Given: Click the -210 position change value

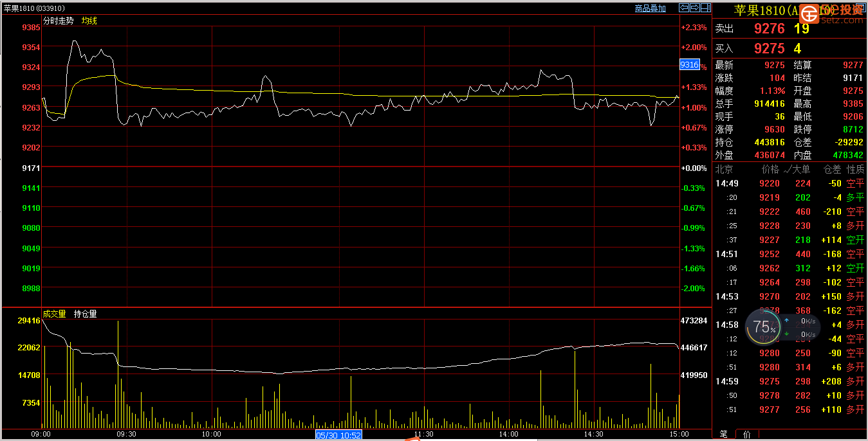Looking at the screenshot, I should coord(832,212).
